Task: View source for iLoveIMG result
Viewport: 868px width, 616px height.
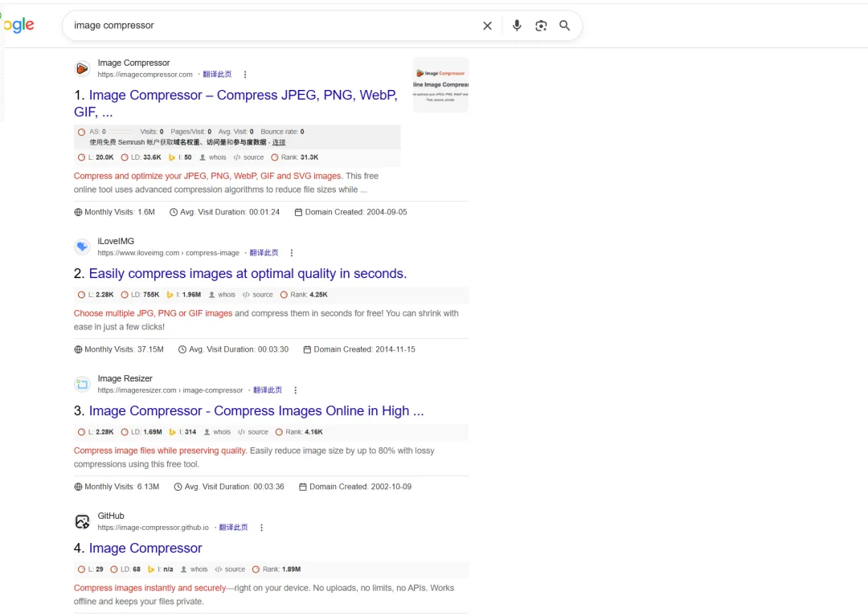Action: tap(257, 295)
